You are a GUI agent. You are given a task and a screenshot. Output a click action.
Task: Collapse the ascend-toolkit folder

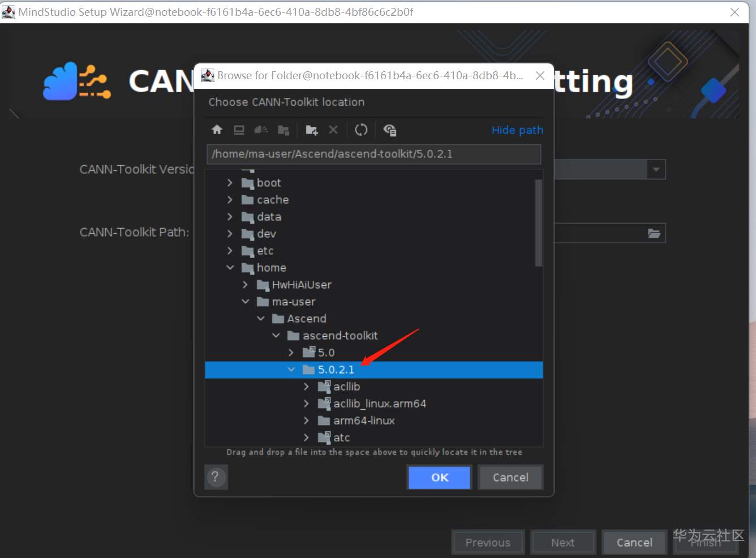(276, 336)
